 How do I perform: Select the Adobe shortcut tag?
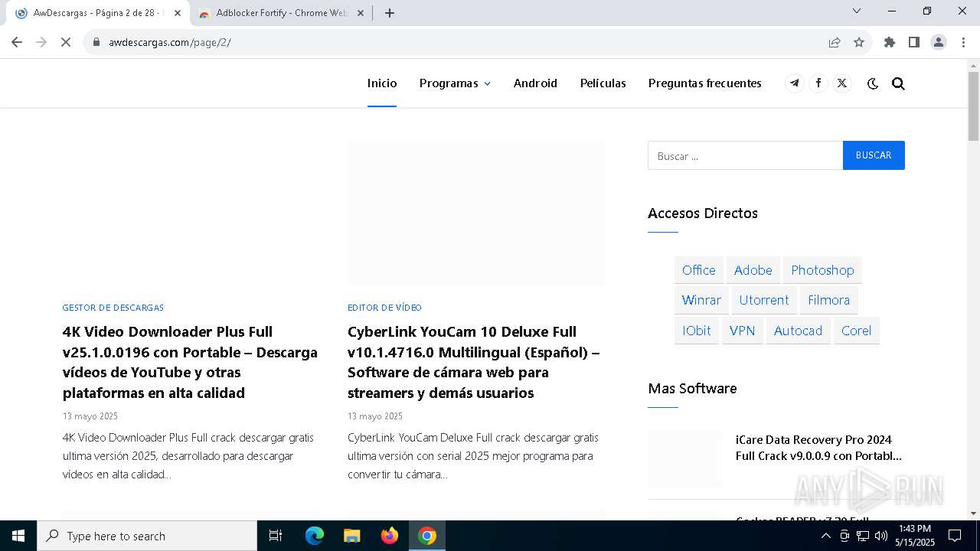coord(753,270)
